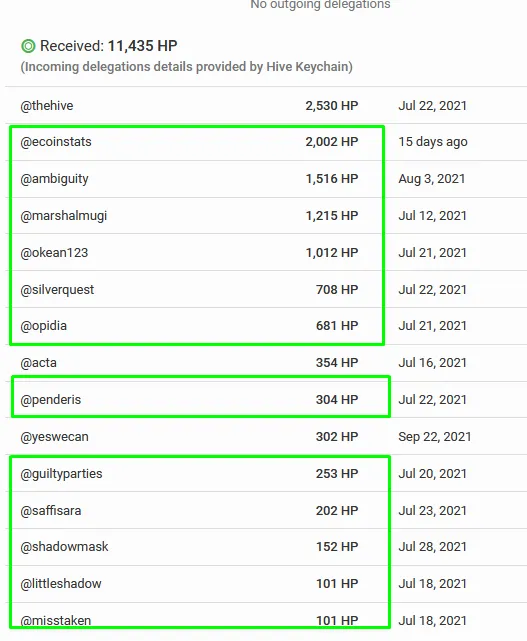The width and height of the screenshot is (527, 641).
Task: Open the @silverquest account link
Action: point(57,290)
